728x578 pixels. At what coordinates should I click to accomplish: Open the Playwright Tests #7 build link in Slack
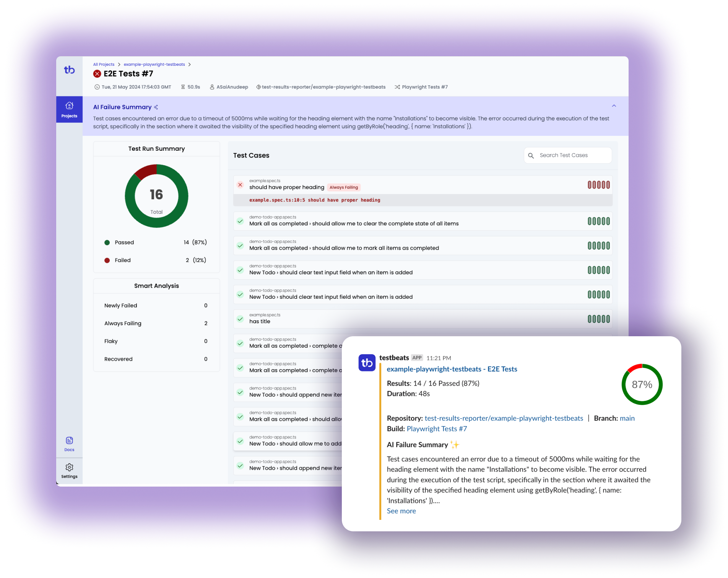coord(437,429)
